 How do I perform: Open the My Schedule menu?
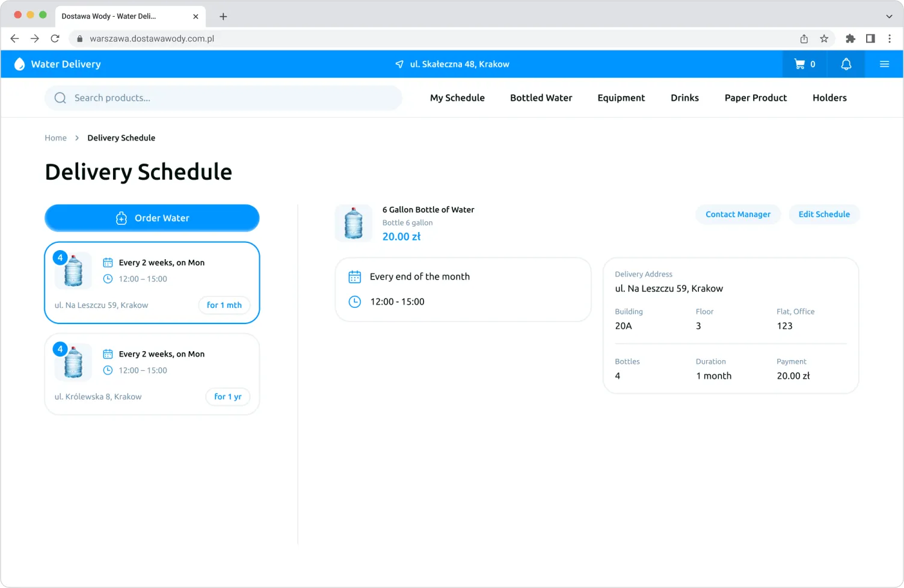[x=457, y=98]
